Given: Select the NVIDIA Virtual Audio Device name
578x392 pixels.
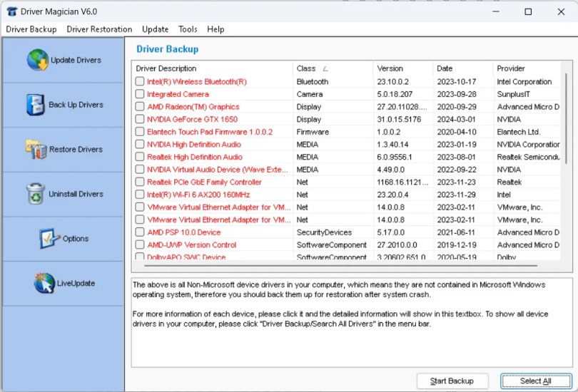Looking at the screenshot, I should (217, 170).
